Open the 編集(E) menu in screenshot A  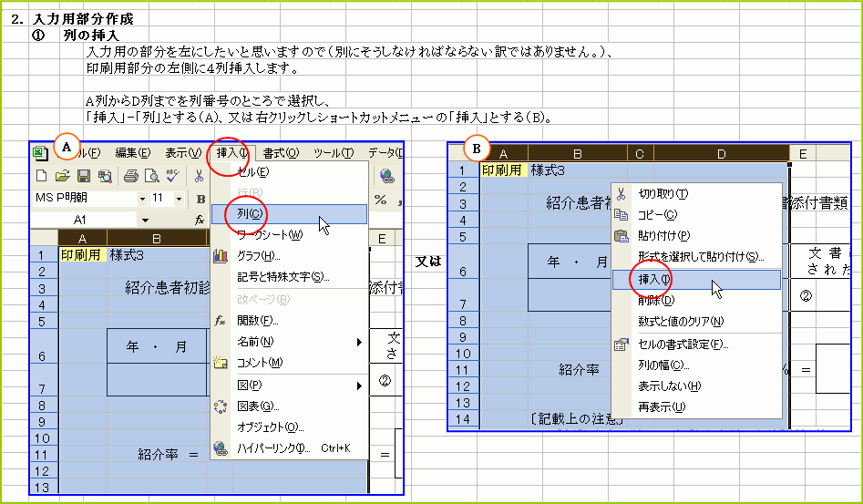[x=133, y=153]
